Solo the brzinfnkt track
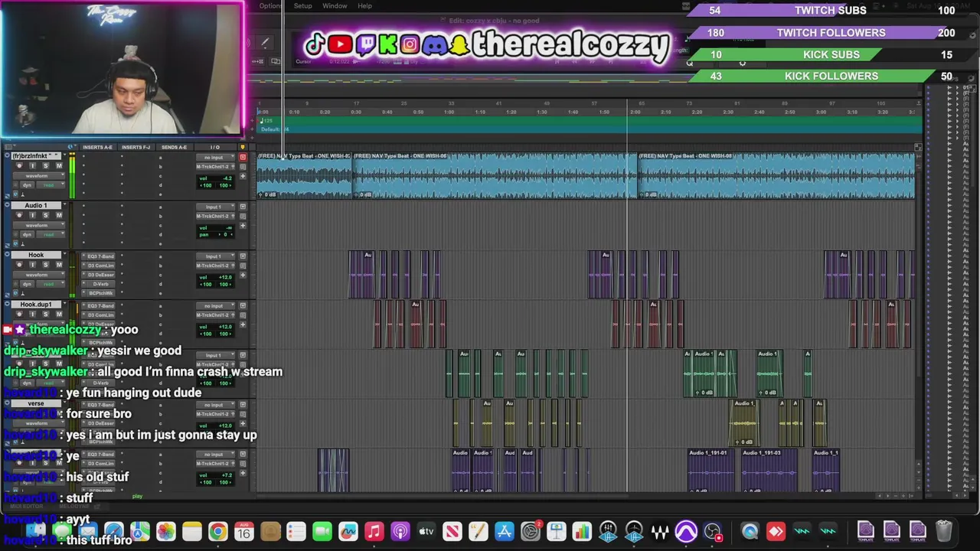Viewport: 980px width, 551px height. pyautogui.click(x=45, y=166)
